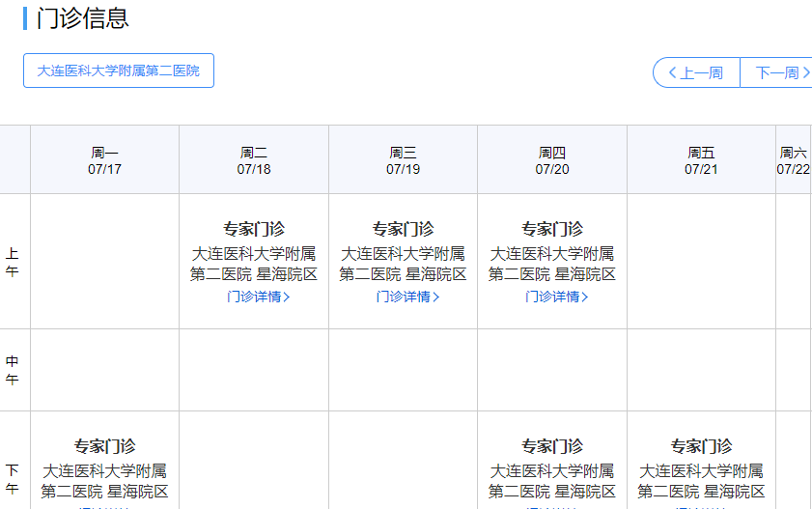Click the 门诊信息 section heading

pos(82,18)
